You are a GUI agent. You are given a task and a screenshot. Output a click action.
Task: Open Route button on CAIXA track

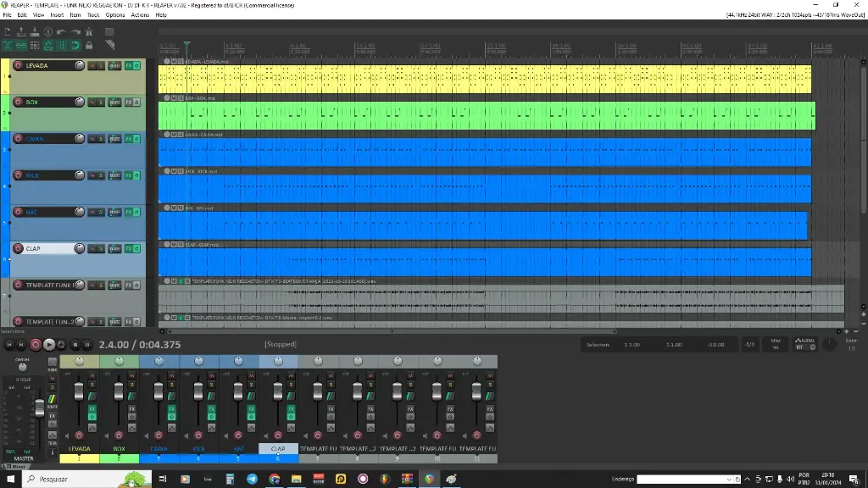point(114,138)
